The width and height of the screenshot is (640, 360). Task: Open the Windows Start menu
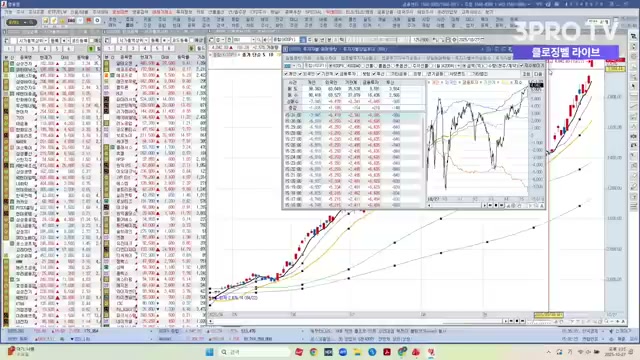tap(210, 352)
